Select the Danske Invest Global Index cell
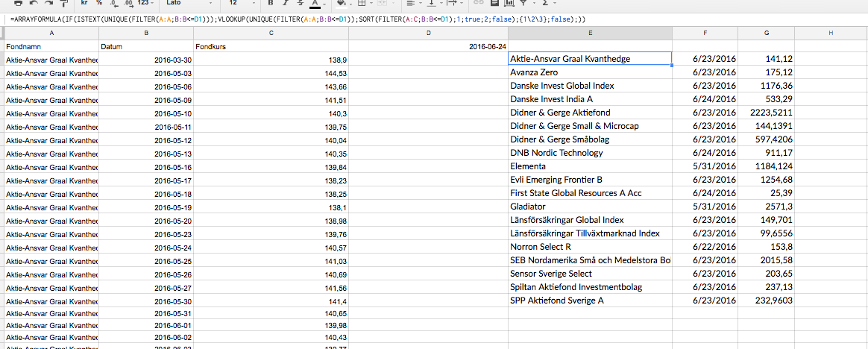The image size is (868, 349). point(590,86)
